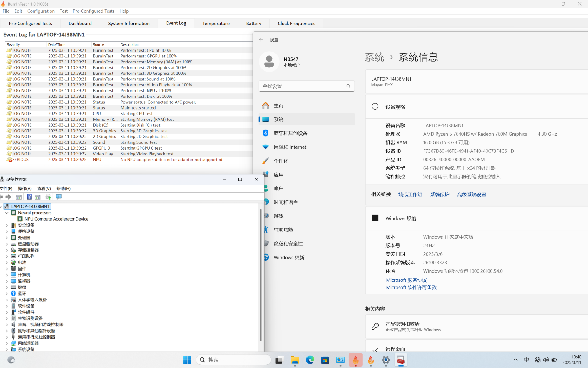Show hidden icons chevron in system tray

click(x=516, y=360)
